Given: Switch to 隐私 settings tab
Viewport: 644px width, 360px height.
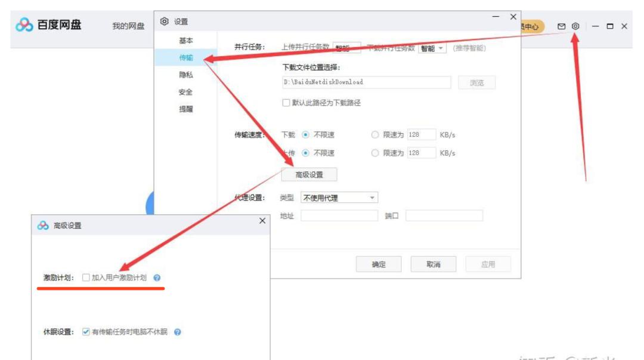Looking at the screenshot, I should coord(185,75).
